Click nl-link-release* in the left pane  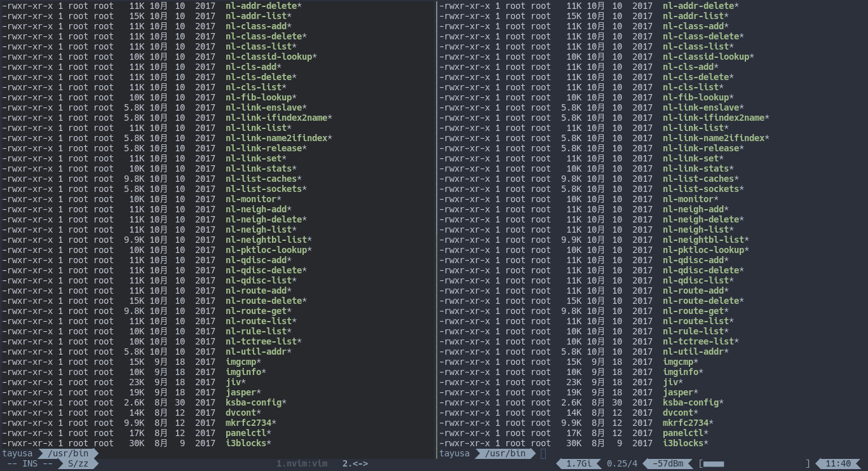(x=266, y=148)
